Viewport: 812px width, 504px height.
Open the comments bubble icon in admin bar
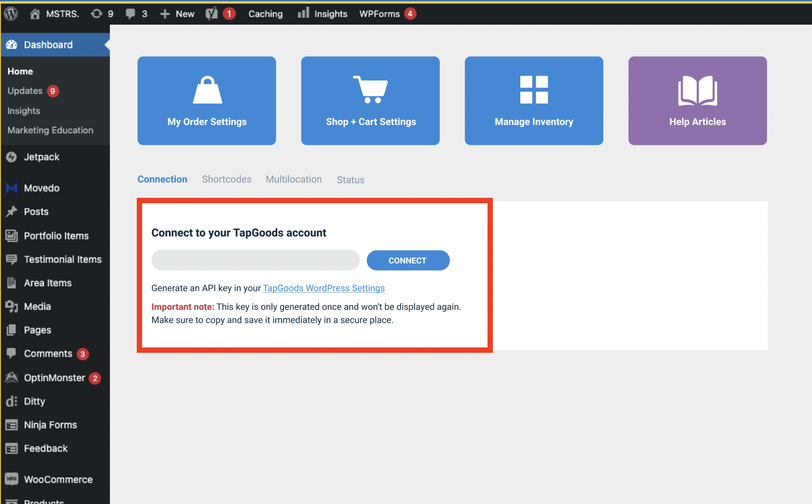[130, 14]
